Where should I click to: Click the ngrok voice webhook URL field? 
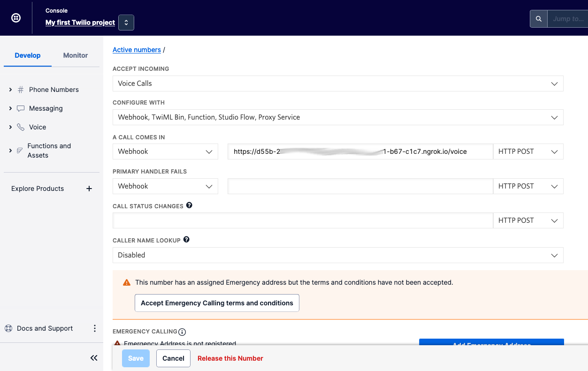pyautogui.click(x=360, y=151)
